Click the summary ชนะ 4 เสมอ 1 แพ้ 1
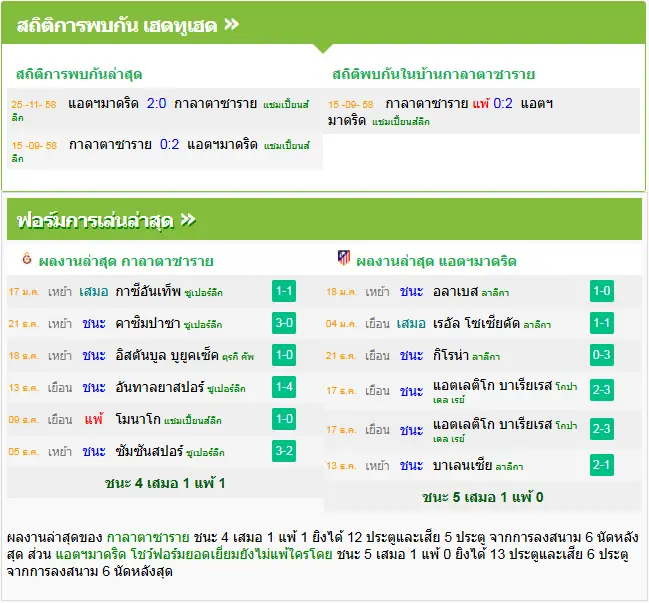 165,483
